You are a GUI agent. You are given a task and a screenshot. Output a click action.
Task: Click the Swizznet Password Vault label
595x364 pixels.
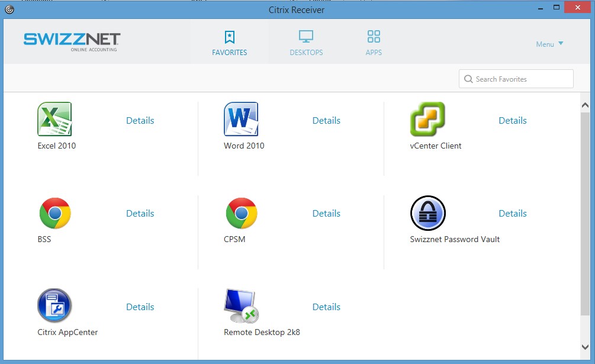pos(455,239)
